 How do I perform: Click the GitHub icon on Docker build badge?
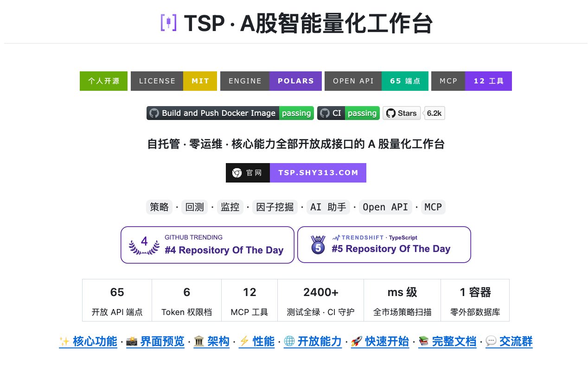click(154, 113)
